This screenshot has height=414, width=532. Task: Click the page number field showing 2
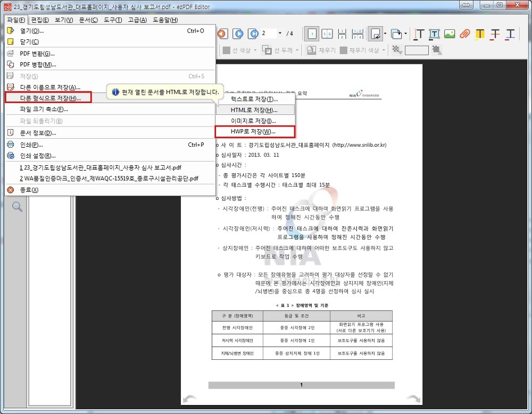pyautogui.click(x=268, y=33)
